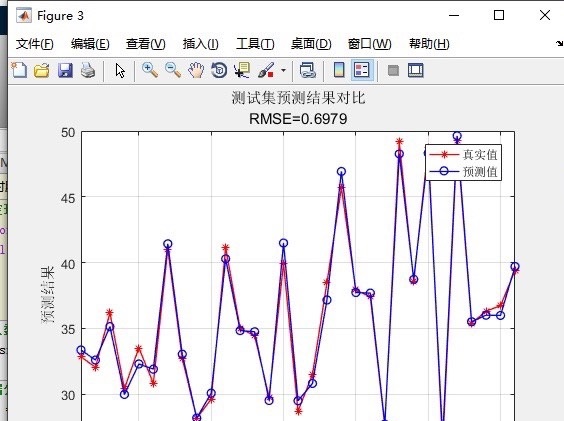Activate the Zoom In magnifier tool
The height and width of the screenshot is (421, 564).
click(150, 70)
